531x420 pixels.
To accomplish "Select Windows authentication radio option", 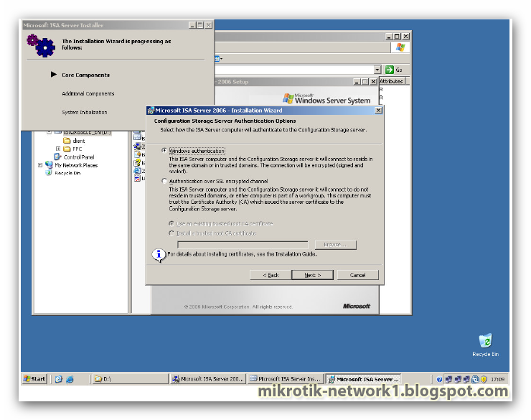I will coord(164,151).
